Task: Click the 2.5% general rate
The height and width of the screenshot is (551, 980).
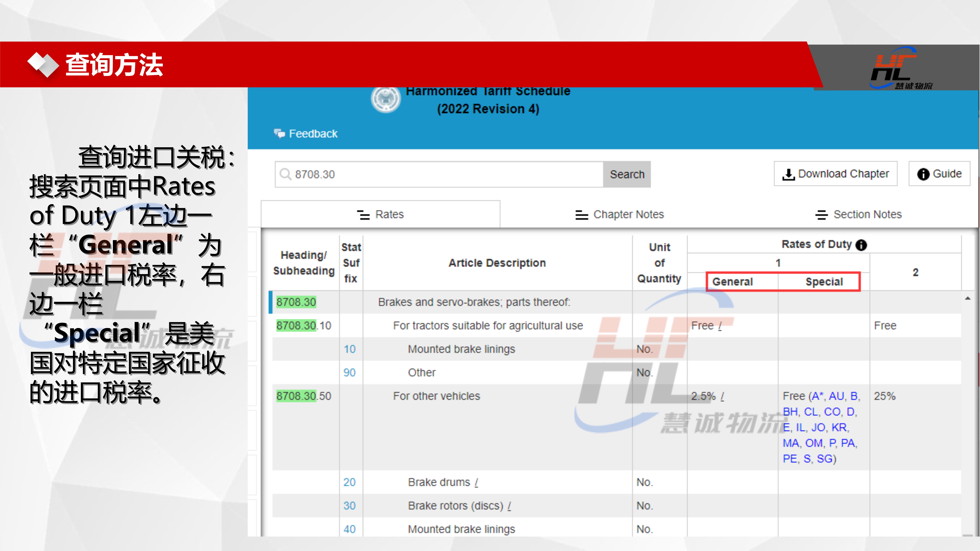Action: tap(703, 396)
